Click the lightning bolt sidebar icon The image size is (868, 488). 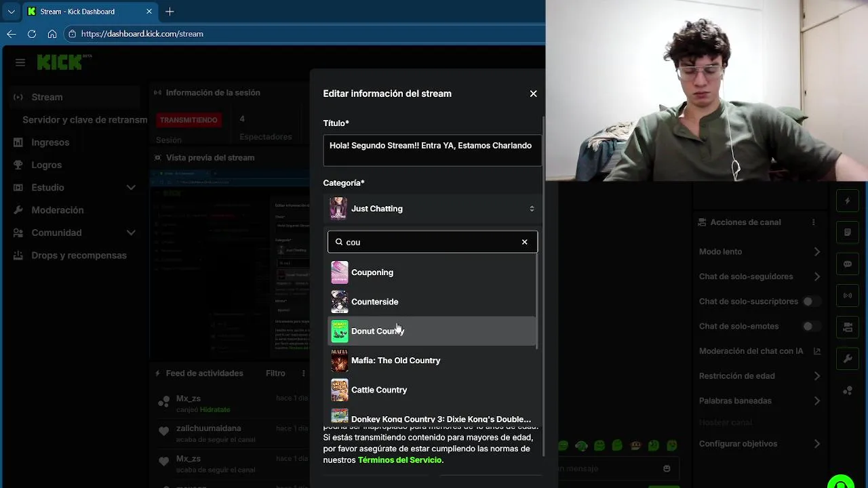tap(848, 201)
